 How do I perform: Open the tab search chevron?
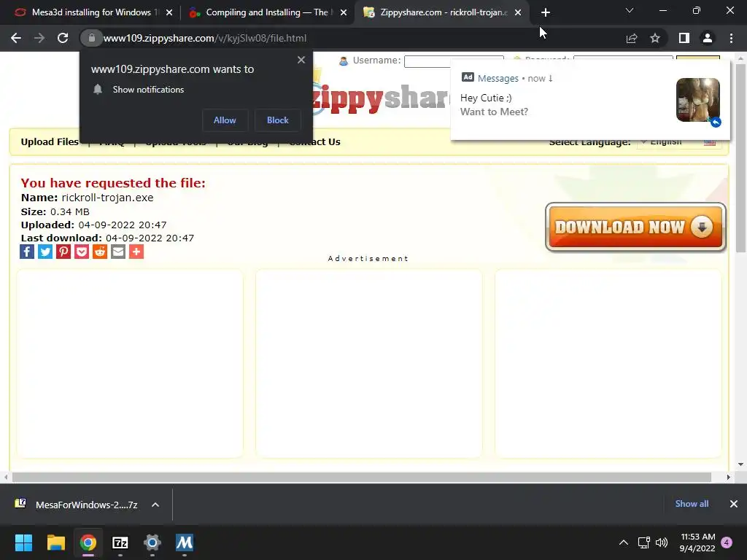630,10
